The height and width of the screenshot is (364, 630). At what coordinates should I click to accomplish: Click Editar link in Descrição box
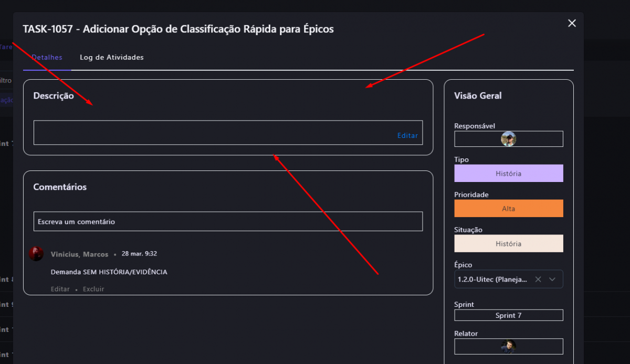click(x=407, y=135)
